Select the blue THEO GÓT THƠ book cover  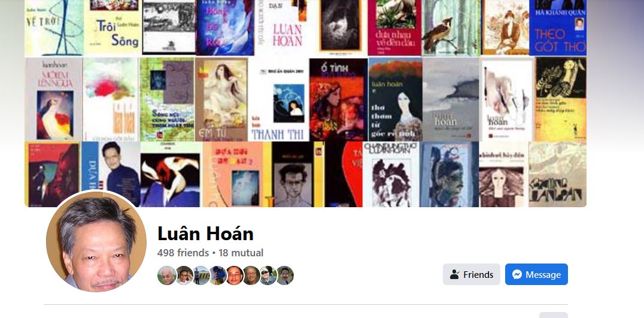coord(558,28)
